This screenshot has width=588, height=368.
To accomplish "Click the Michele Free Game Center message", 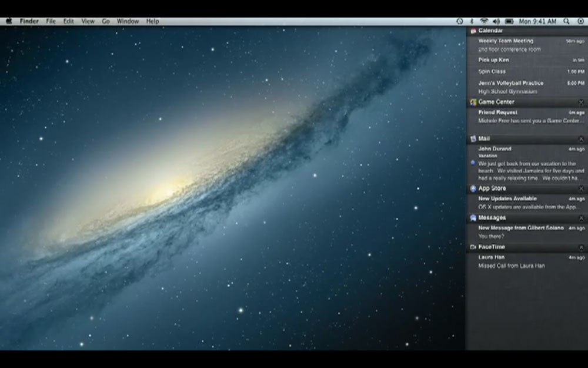I will click(531, 121).
